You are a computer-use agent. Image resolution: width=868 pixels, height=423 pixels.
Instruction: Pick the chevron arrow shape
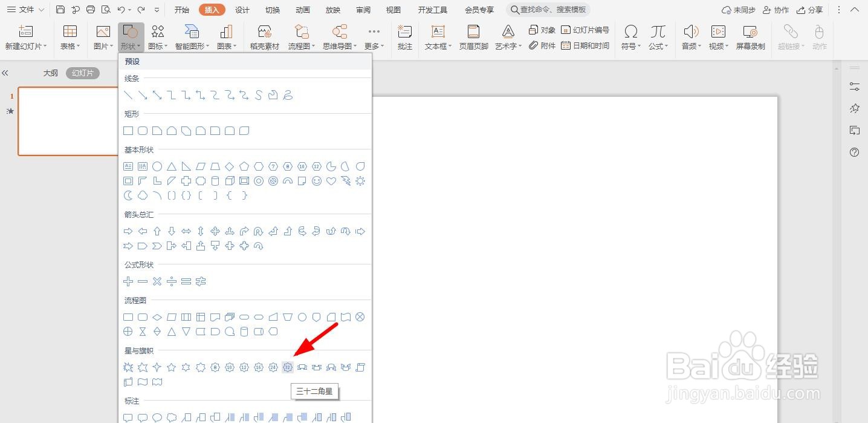pyautogui.click(x=157, y=246)
